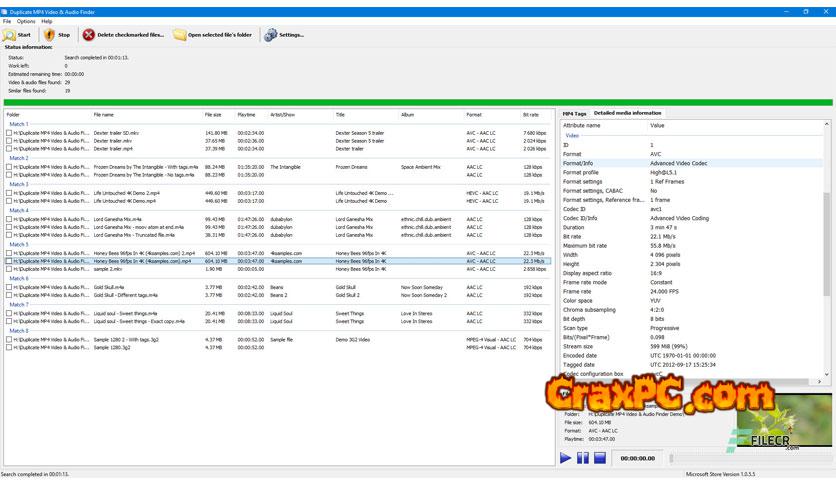Click the Chroma subsampling attribute row
Screen dimensions: 836x484
point(692,310)
